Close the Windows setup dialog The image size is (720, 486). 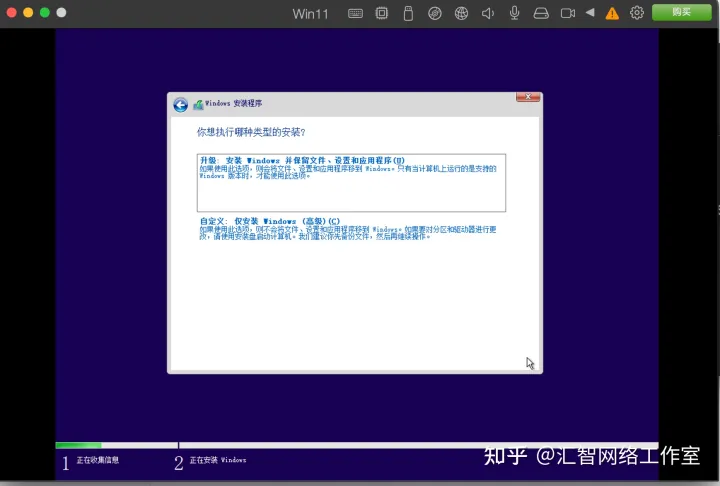click(x=528, y=97)
